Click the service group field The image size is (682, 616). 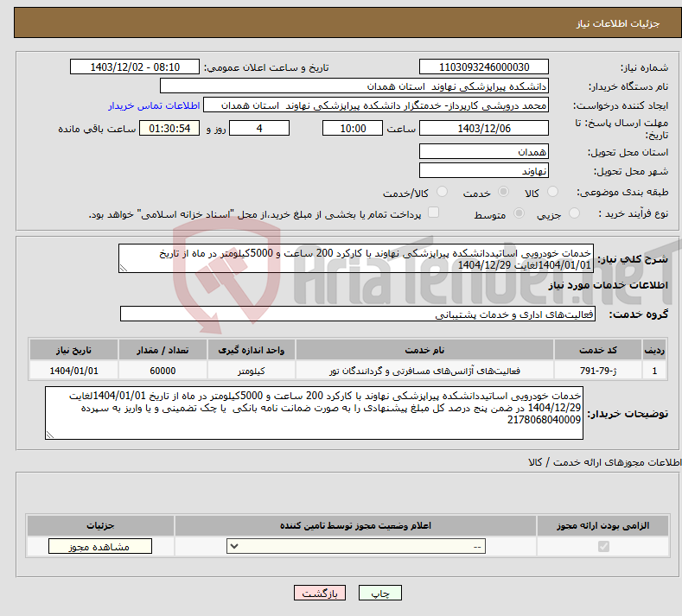pos(358,314)
